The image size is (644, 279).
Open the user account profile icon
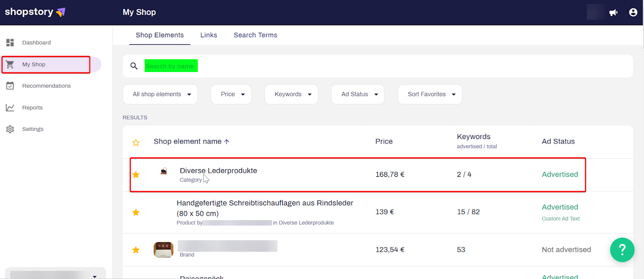coord(633,13)
